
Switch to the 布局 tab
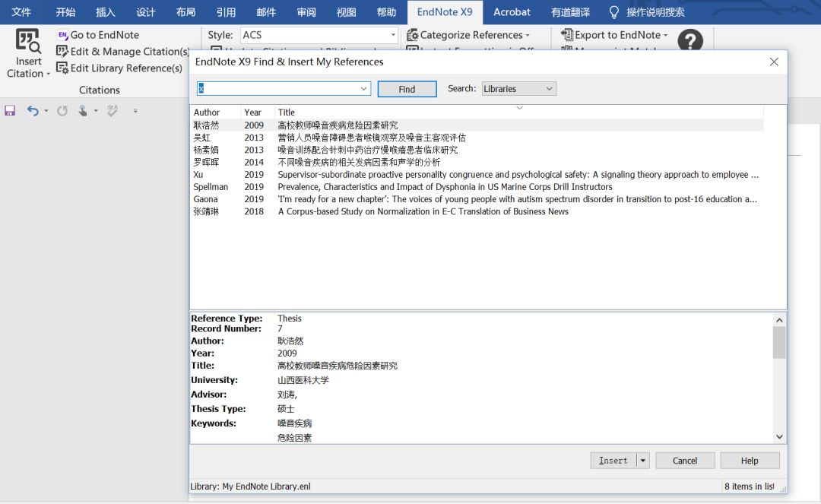(x=186, y=12)
